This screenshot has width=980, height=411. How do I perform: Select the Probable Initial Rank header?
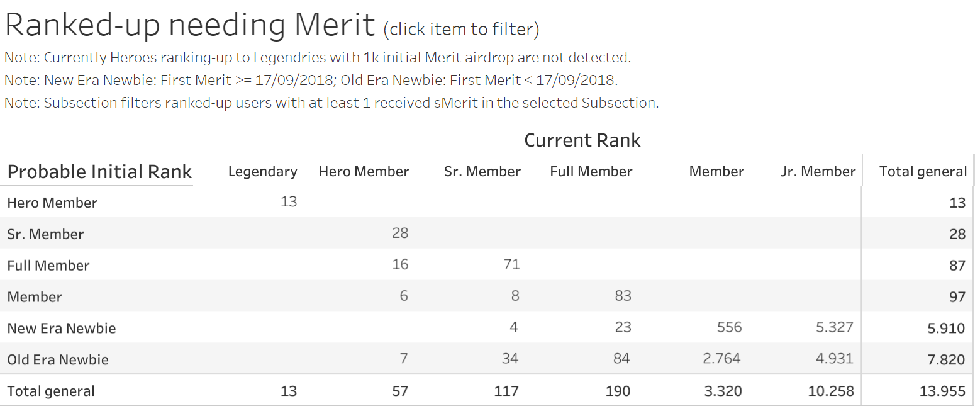click(x=99, y=172)
